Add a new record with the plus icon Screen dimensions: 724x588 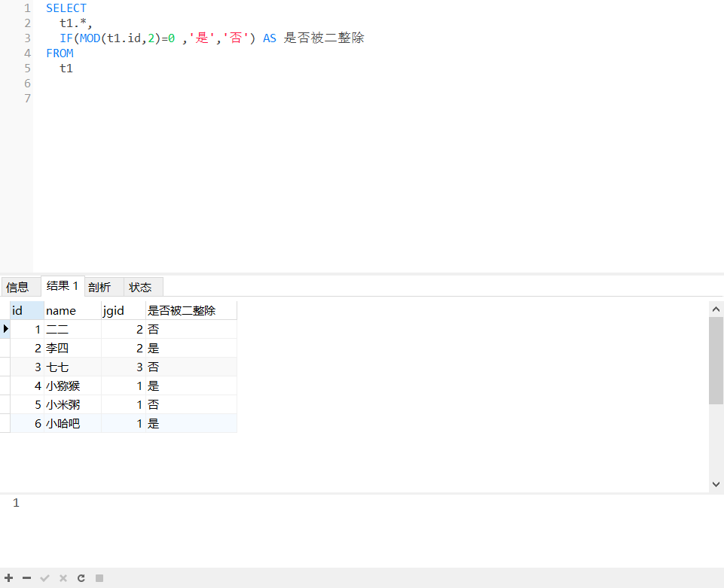[10, 578]
